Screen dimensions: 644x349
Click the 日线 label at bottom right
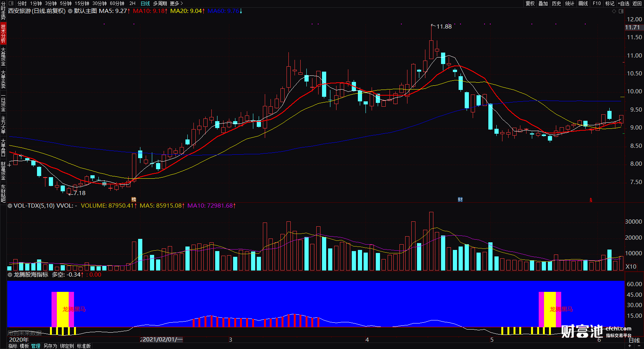tap(634, 340)
